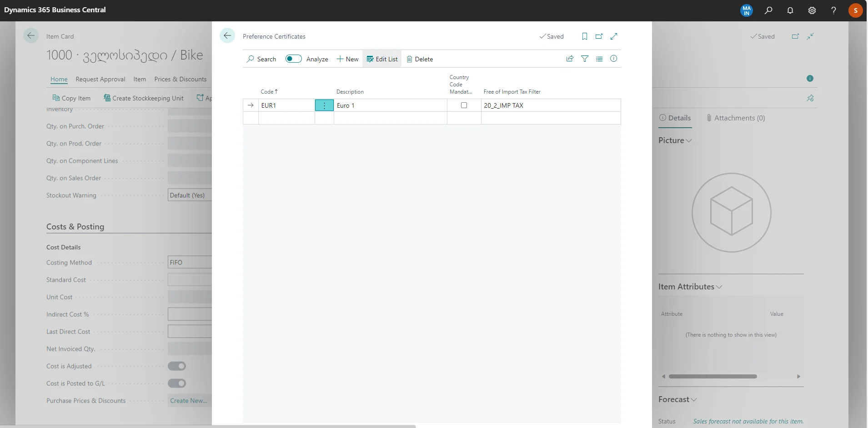Click the Item Attributes horizontal scrollbar
The image size is (868, 428).
click(x=712, y=376)
